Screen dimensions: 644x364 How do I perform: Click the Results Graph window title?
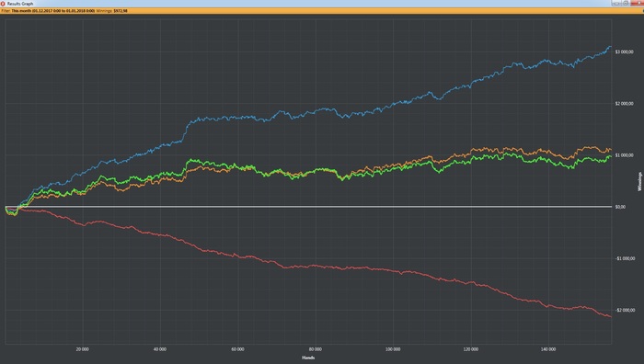(20, 4)
